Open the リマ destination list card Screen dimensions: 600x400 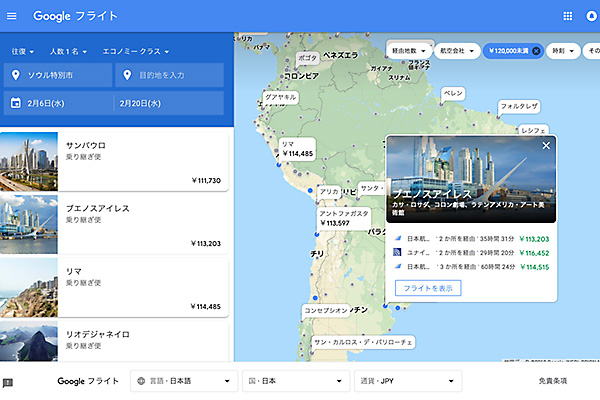coord(114,287)
